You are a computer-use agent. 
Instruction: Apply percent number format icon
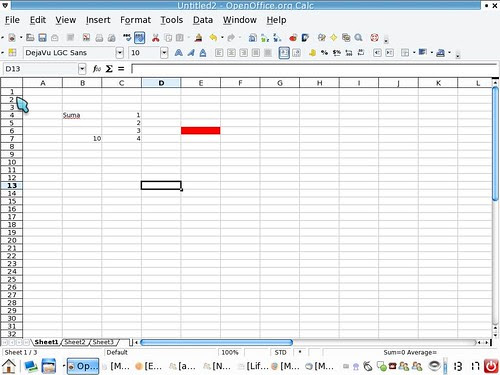click(324, 53)
